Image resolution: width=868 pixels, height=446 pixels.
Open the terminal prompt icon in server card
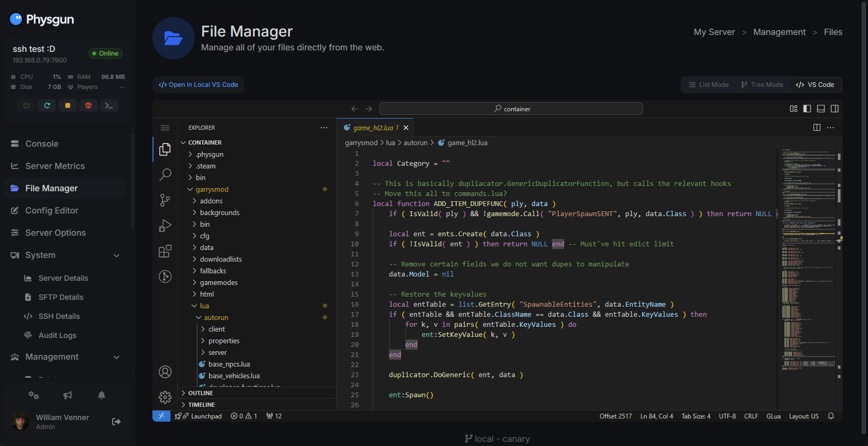pos(109,105)
